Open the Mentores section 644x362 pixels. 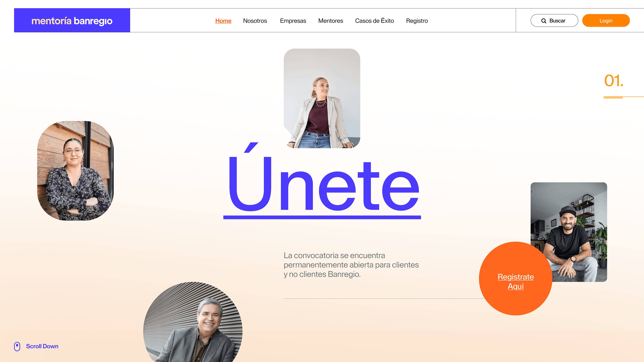point(330,21)
